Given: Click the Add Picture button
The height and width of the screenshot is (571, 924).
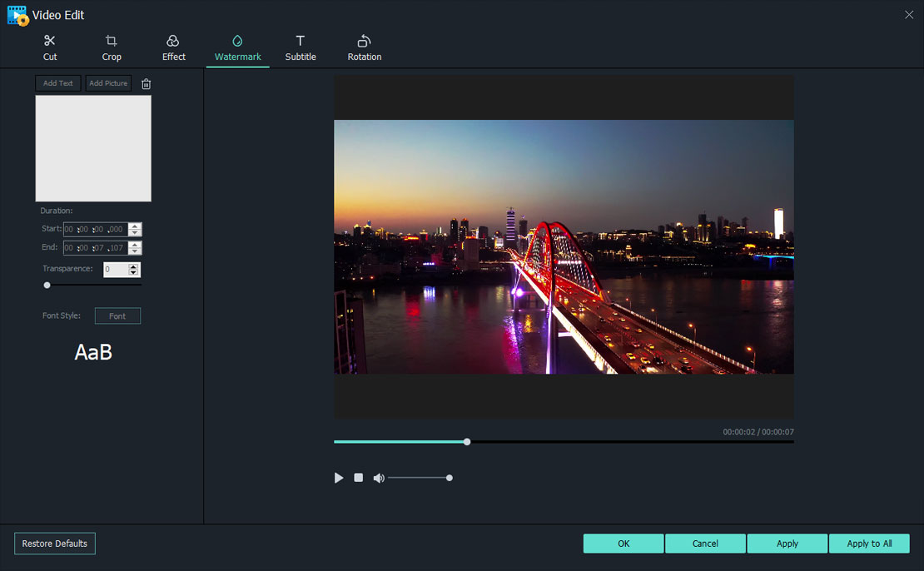Looking at the screenshot, I should click(108, 83).
